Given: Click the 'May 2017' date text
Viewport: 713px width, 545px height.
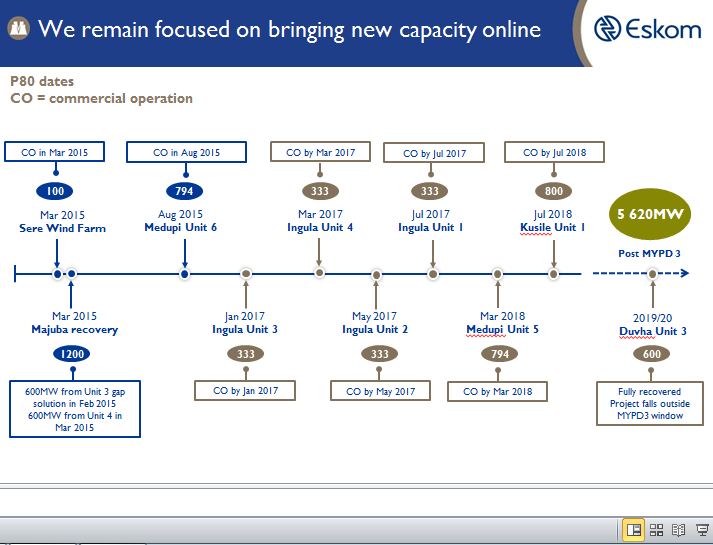Looking at the screenshot, I should (374, 316).
